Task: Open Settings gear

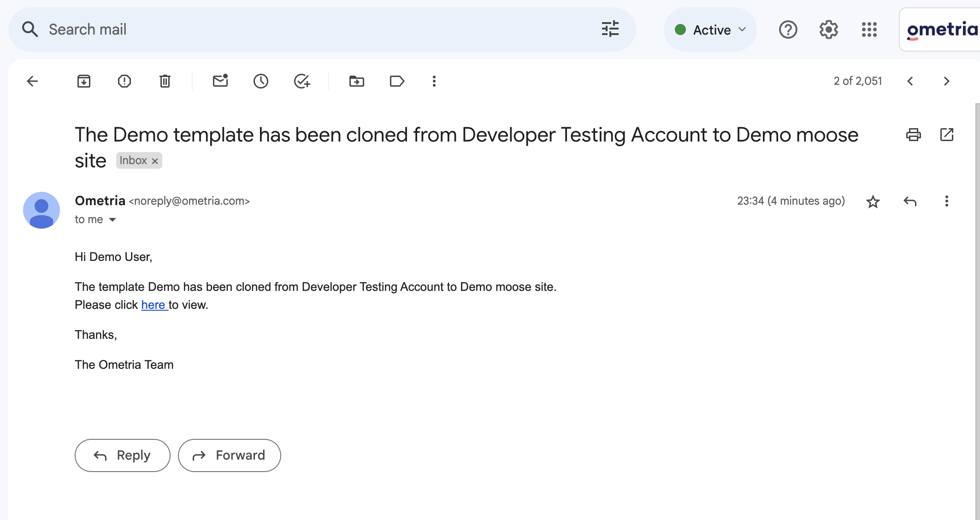Action: tap(829, 30)
